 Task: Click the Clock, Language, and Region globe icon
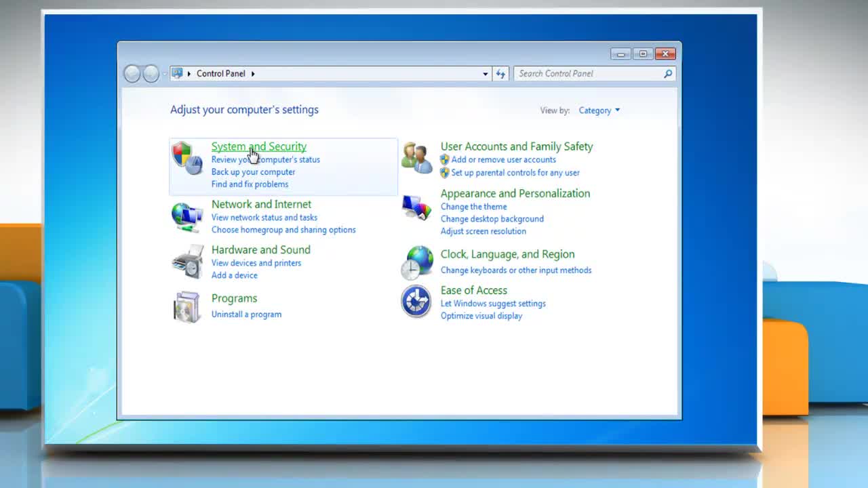(416, 263)
